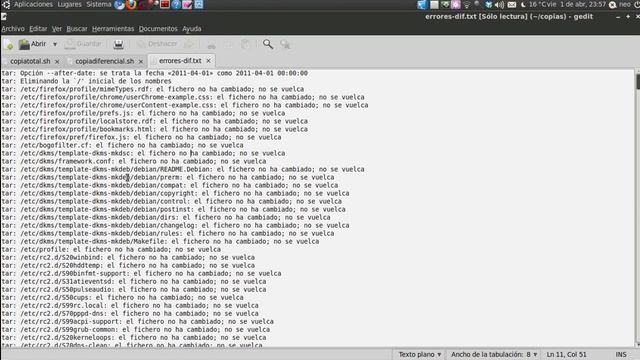640x360 pixels.
Task: Click the light blue launcher next to notes
Action: coord(199,5)
